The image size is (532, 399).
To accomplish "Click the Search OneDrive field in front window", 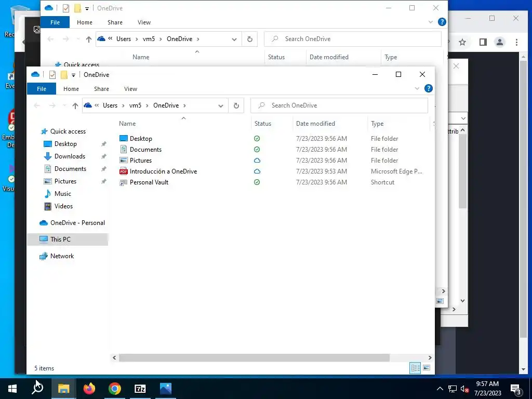I will pyautogui.click(x=339, y=105).
